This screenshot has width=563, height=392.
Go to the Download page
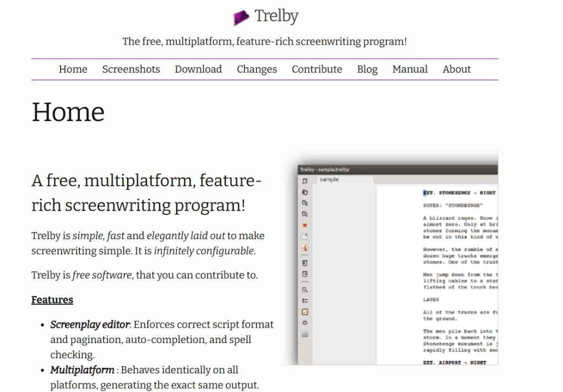pyautogui.click(x=198, y=69)
